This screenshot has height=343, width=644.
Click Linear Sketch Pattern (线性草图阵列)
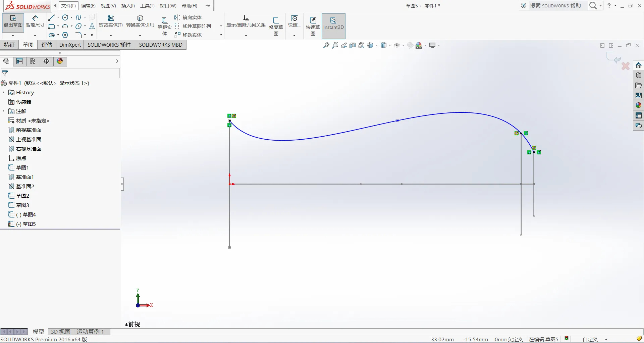coord(193,26)
